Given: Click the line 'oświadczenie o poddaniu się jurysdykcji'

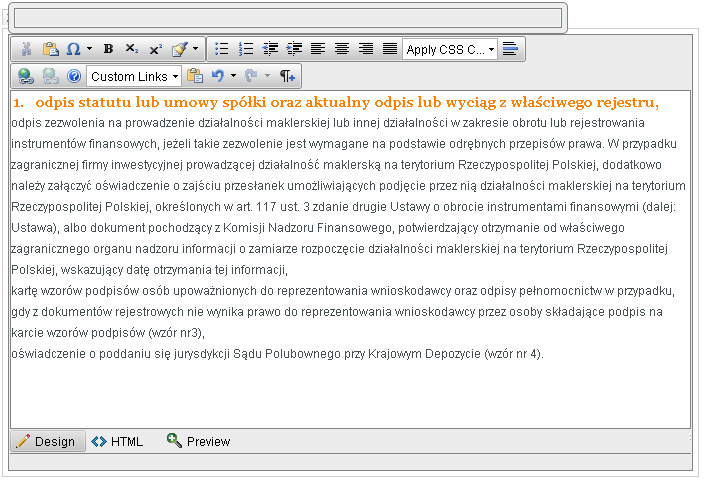Looking at the screenshot, I should click(x=277, y=354).
